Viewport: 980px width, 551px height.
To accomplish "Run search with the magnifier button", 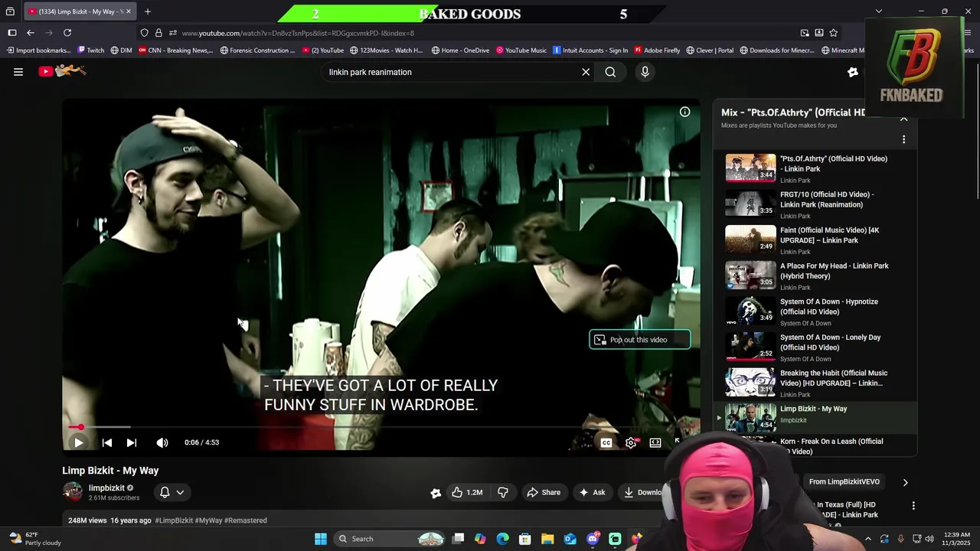I will coord(610,72).
